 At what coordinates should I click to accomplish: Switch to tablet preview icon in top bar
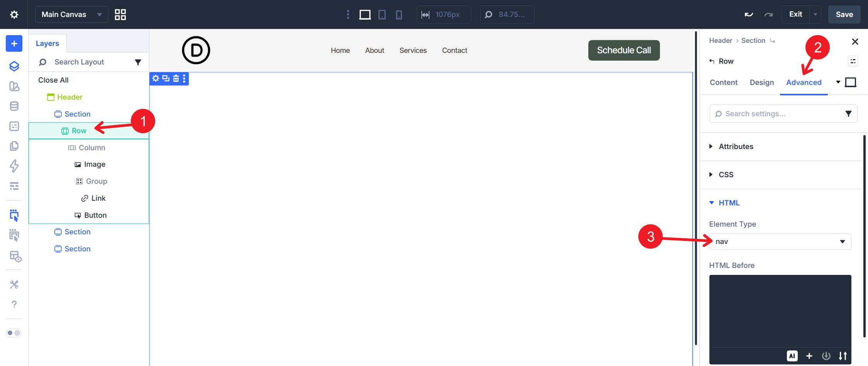click(x=382, y=14)
